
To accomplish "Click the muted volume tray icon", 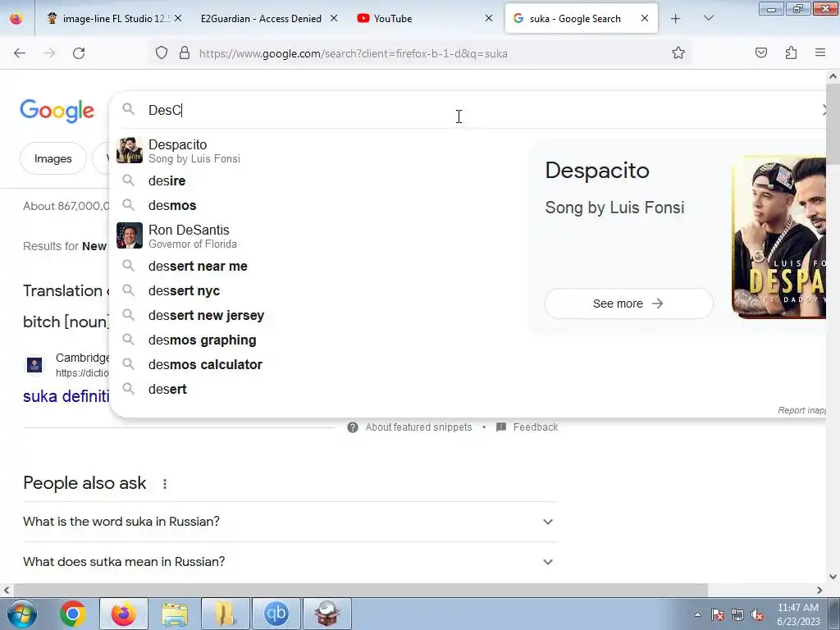I will [x=757, y=614].
